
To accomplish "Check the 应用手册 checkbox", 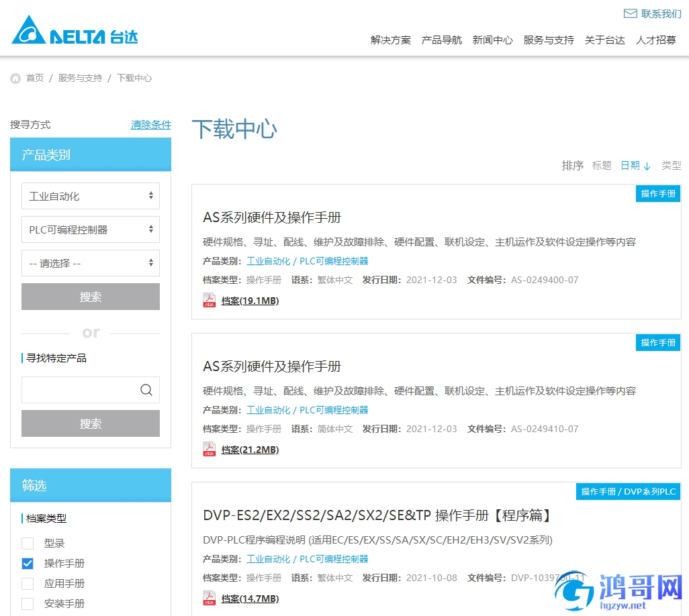I will coord(28,584).
